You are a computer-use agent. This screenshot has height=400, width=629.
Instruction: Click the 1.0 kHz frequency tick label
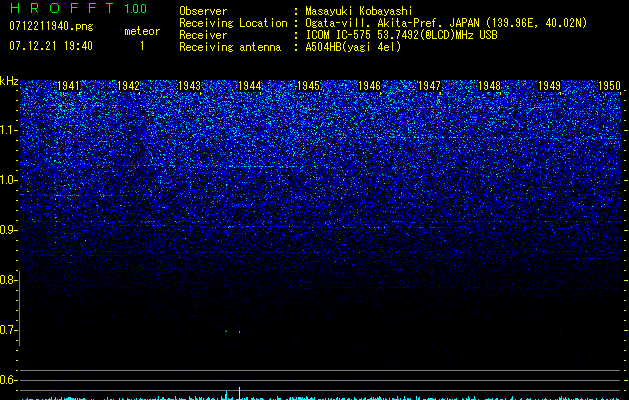8,180
